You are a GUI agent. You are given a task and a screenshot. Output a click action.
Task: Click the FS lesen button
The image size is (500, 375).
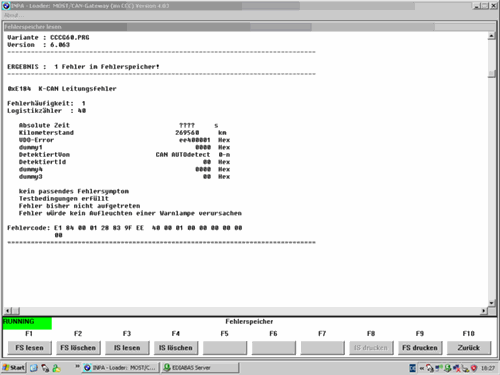[29, 348]
